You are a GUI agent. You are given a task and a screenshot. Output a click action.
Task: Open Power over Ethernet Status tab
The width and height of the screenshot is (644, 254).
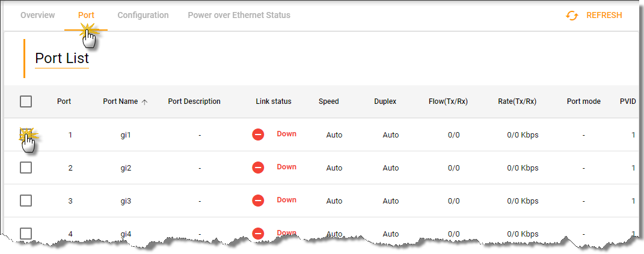pyautogui.click(x=239, y=15)
